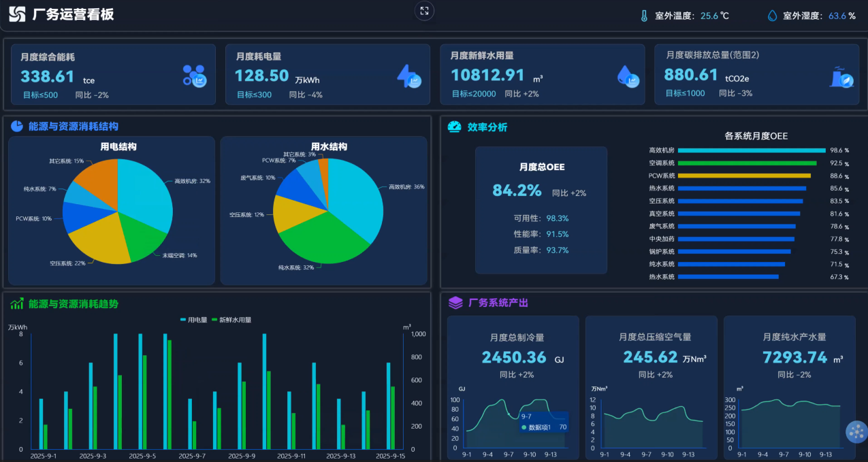Select 空压系统 22% yellow slice in 用电结构
This screenshot has width=868, height=462.
point(102,238)
